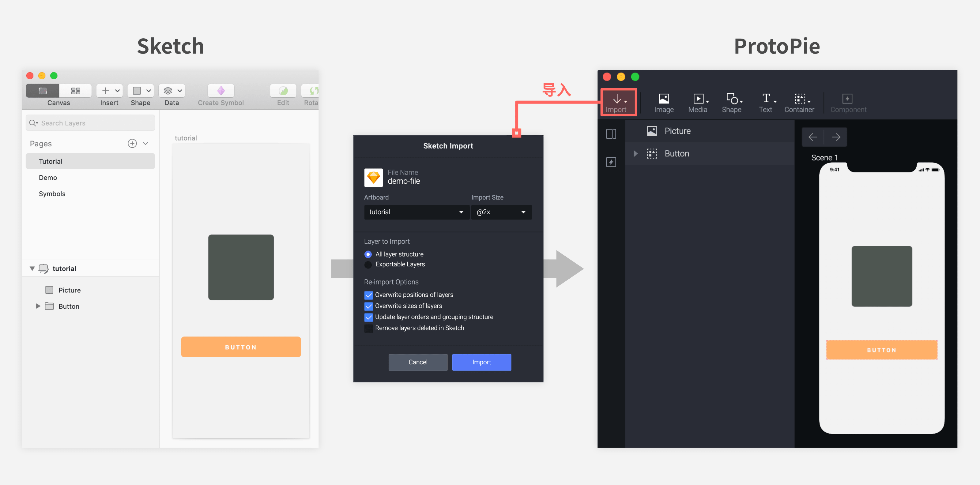Viewport: 980px width, 485px height.
Task: Click the Insert plus icon in Sketch
Action: tap(105, 91)
